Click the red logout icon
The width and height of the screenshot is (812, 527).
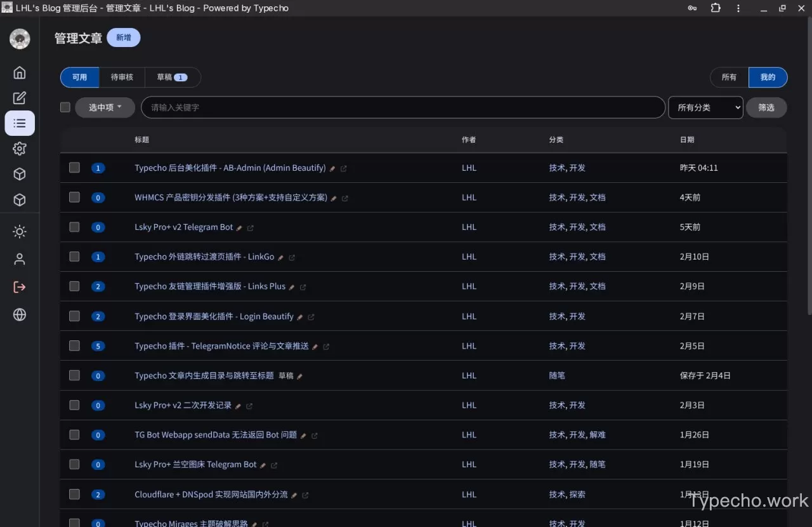click(x=20, y=287)
